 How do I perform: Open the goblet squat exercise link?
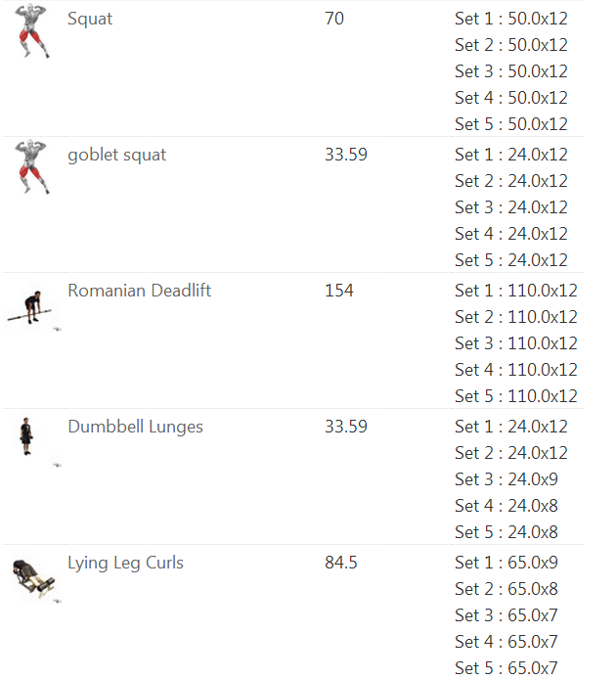tap(116, 155)
